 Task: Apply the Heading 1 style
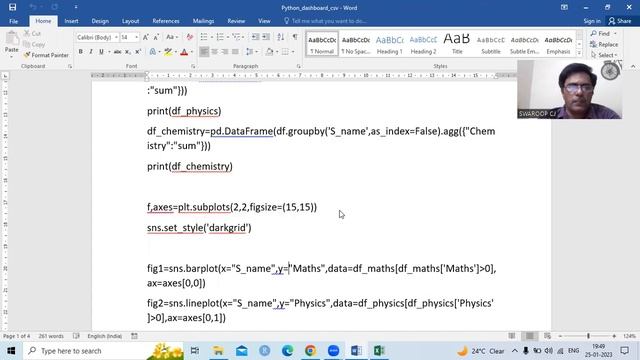pos(389,44)
